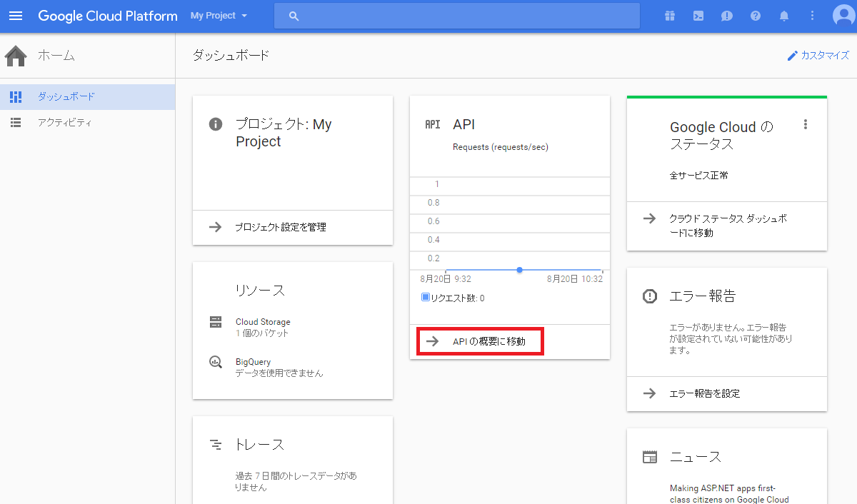Click the カスタマイズ link

coord(825,56)
